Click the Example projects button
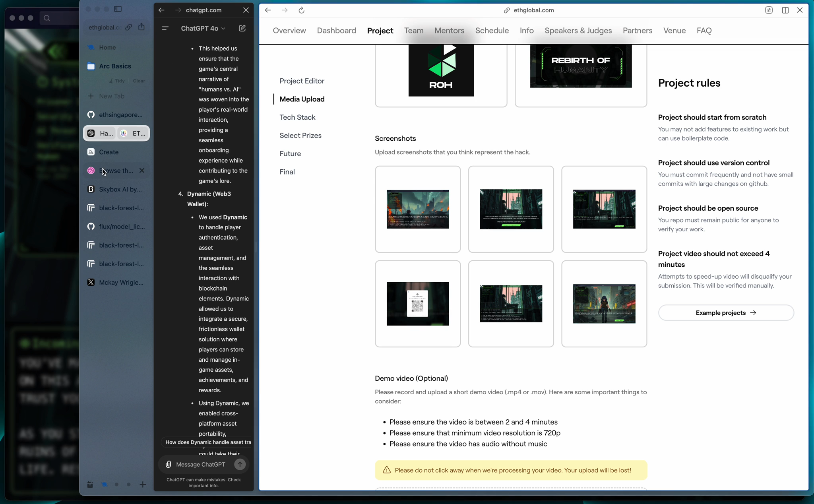814x504 pixels. click(726, 313)
